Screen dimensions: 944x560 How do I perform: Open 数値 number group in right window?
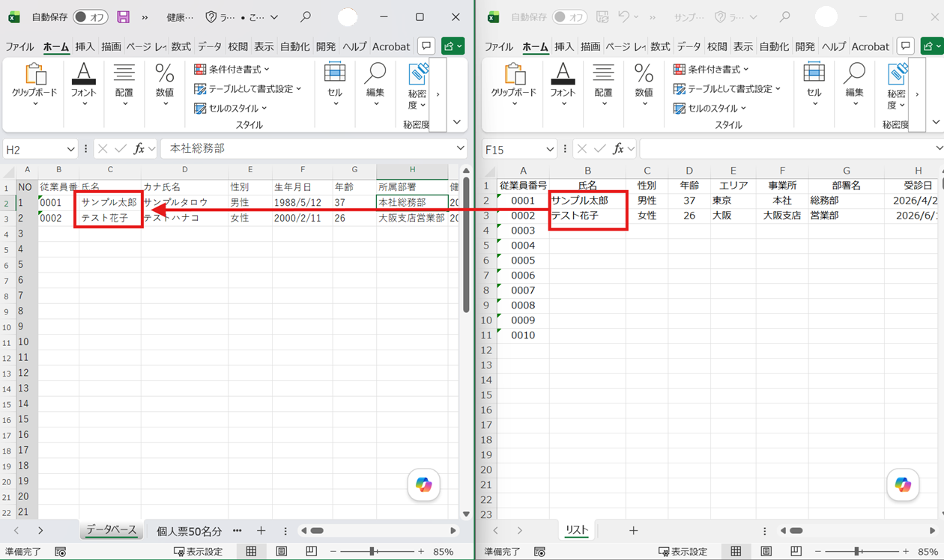click(x=644, y=85)
